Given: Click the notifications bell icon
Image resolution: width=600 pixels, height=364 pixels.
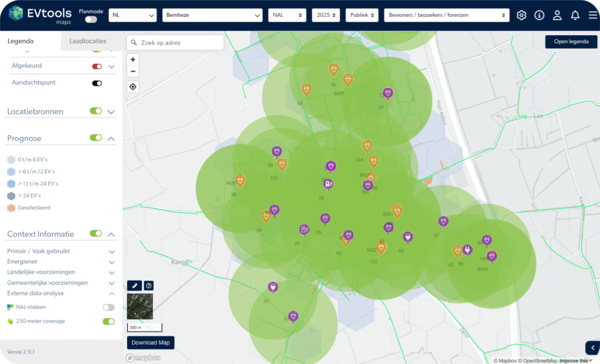Looking at the screenshot, I should tap(575, 15).
